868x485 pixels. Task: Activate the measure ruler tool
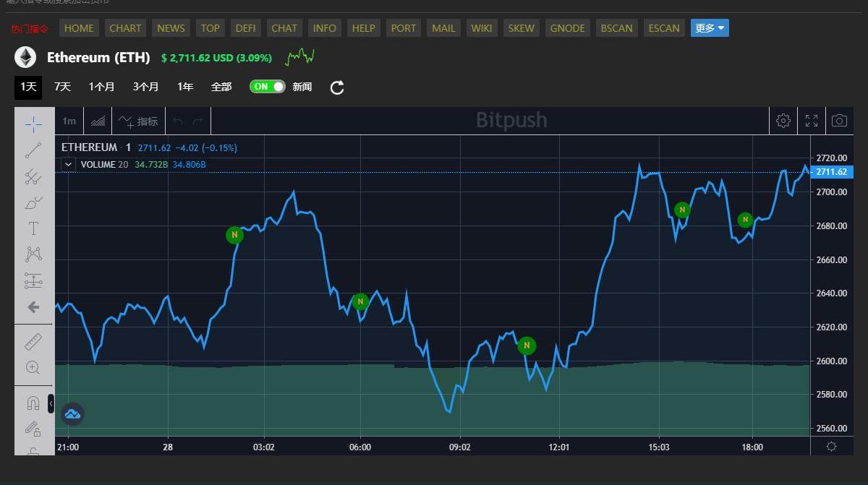(x=33, y=342)
